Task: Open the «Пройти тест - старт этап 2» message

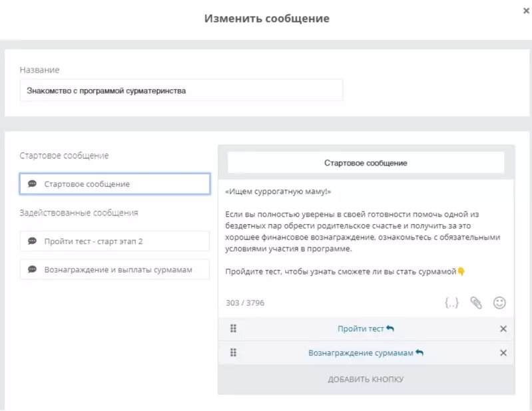Action: 115,241
